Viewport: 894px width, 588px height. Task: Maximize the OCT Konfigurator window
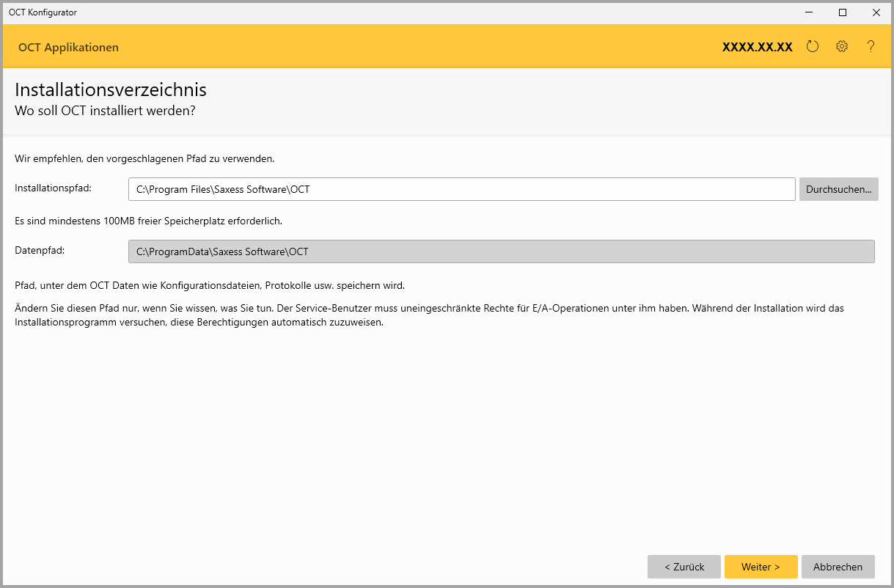(843, 12)
